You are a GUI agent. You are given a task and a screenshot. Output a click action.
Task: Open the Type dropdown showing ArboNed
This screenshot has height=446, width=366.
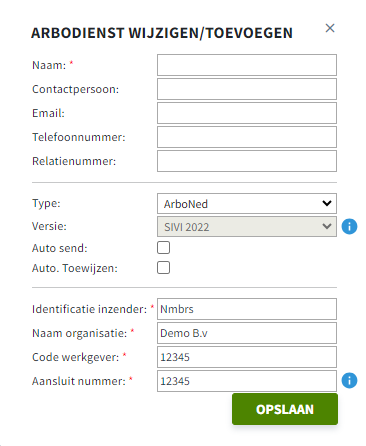pos(247,204)
